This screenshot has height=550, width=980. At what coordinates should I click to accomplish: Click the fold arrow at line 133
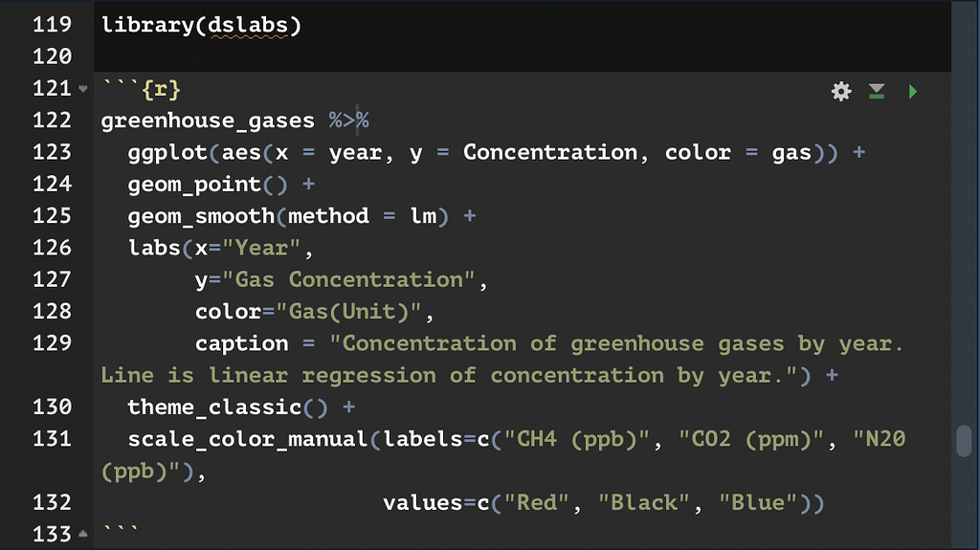click(83, 534)
